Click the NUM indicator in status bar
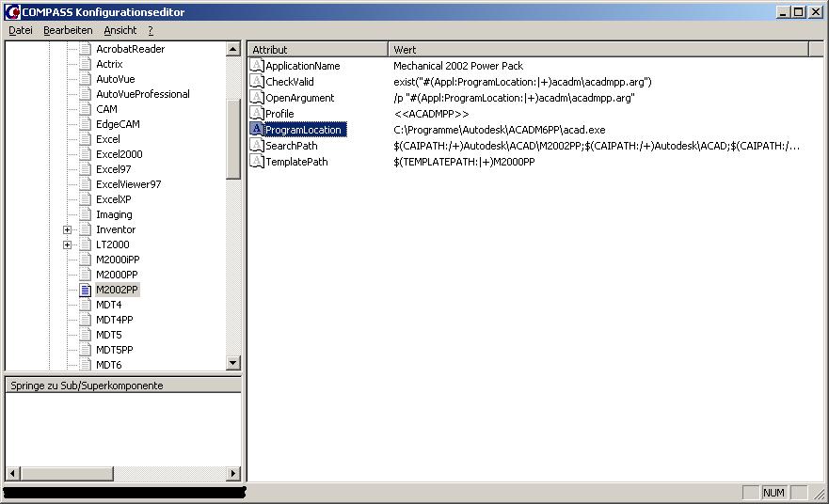Viewport: 829px width, 504px height. (773, 493)
